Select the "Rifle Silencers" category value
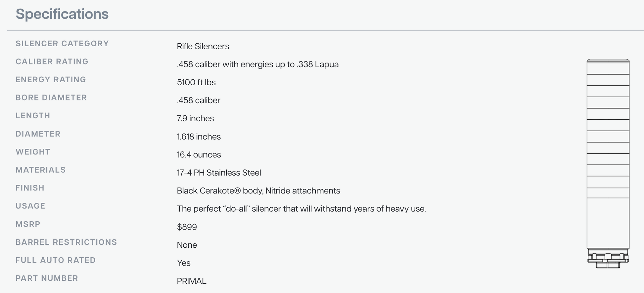Viewport: 644px width, 293px height. coord(203,46)
